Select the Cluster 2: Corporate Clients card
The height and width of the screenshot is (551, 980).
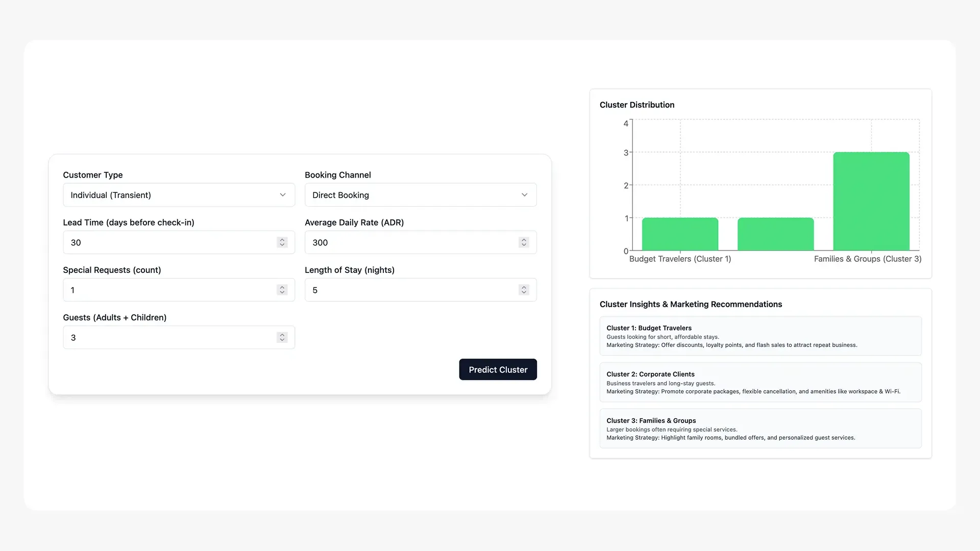pos(760,382)
